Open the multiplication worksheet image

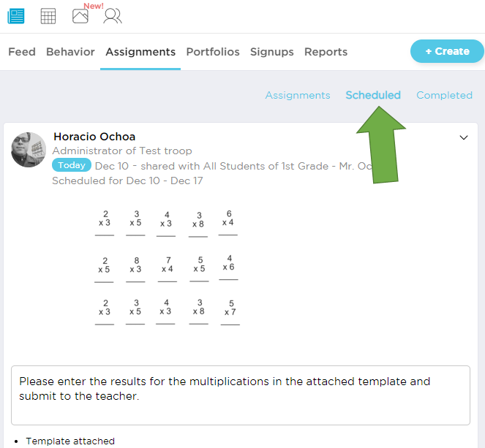click(167, 267)
